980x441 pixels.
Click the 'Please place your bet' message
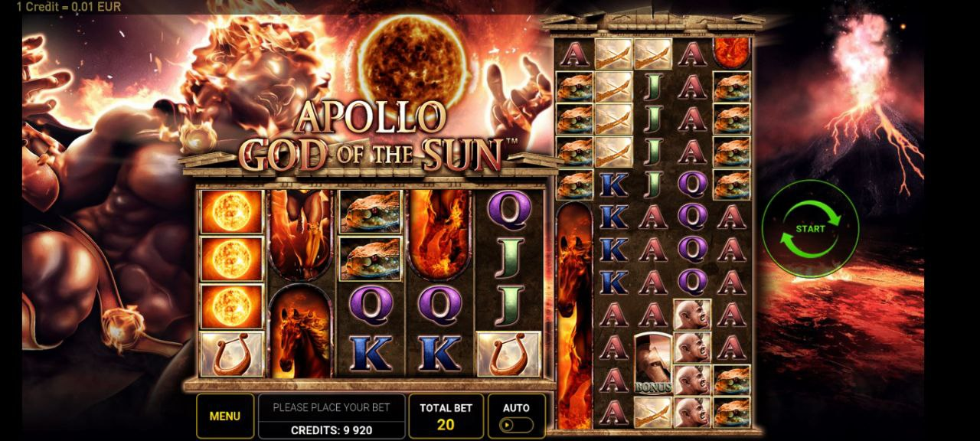pos(332,407)
